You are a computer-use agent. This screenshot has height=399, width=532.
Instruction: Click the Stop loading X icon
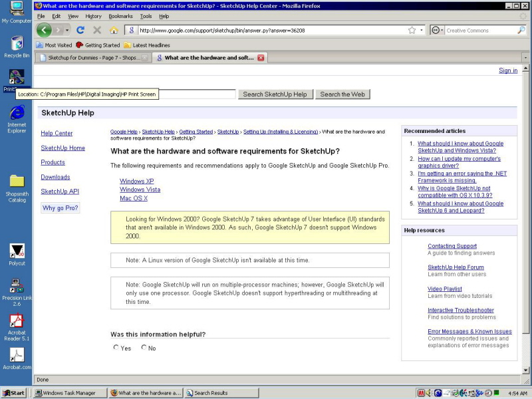click(97, 30)
